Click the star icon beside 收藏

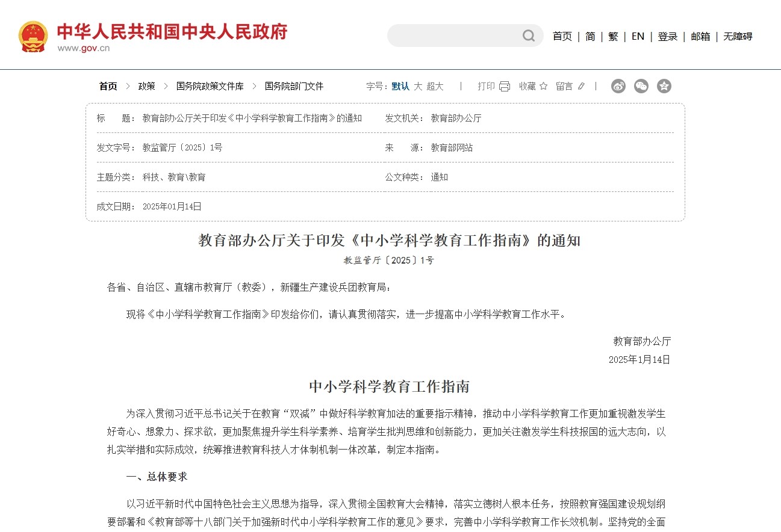click(x=543, y=86)
